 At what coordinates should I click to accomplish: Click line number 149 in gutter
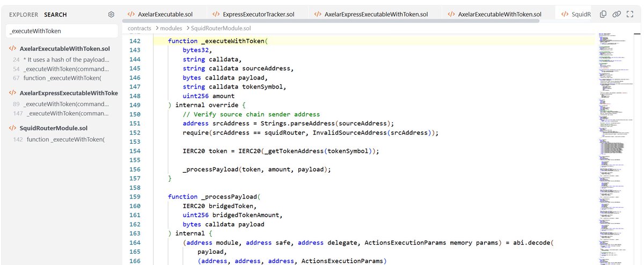point(135,105)
